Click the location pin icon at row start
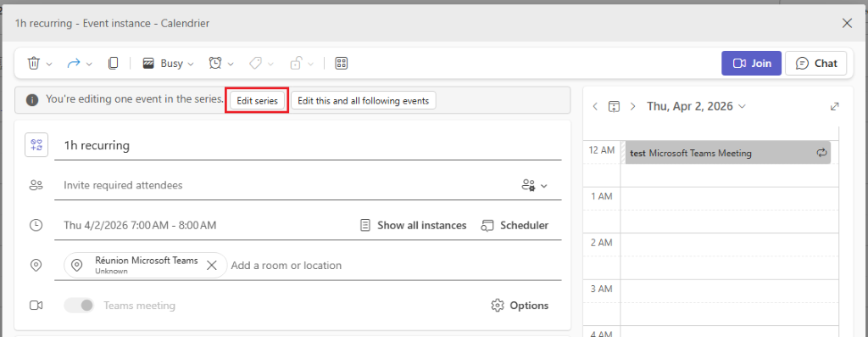868x337 pixels. [36, 266]
